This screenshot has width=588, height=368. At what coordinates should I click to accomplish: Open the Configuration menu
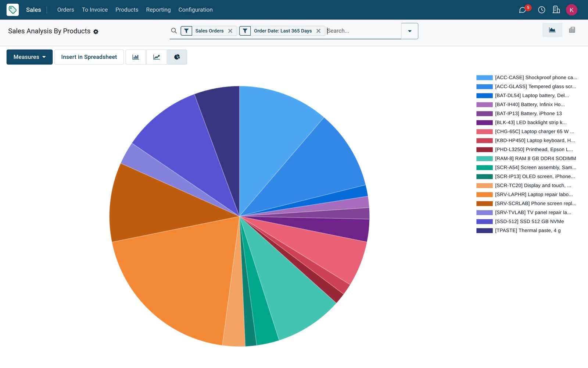[196, 10]
